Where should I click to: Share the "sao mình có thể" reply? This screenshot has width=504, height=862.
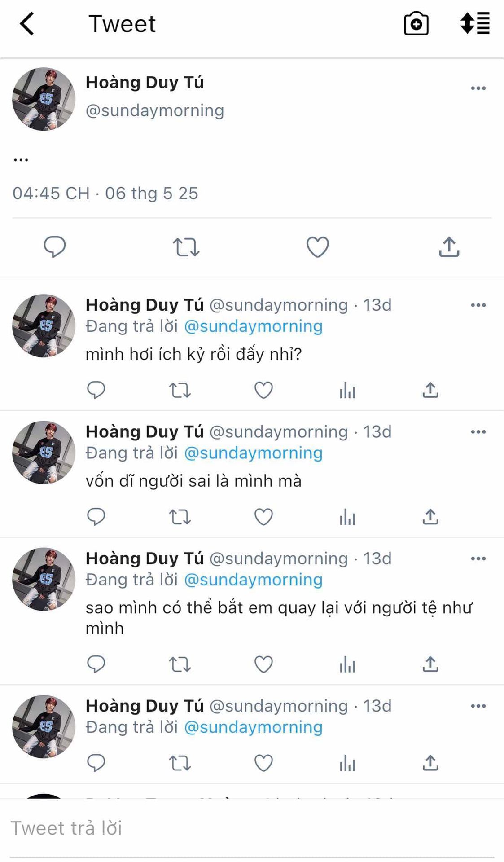(430, 664)
